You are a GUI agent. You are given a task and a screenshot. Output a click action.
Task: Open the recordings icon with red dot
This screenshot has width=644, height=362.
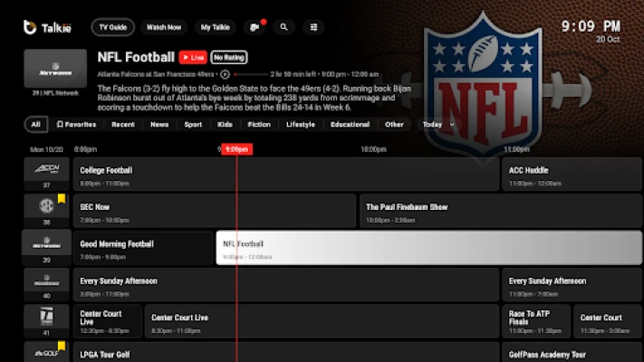[256, 27]
